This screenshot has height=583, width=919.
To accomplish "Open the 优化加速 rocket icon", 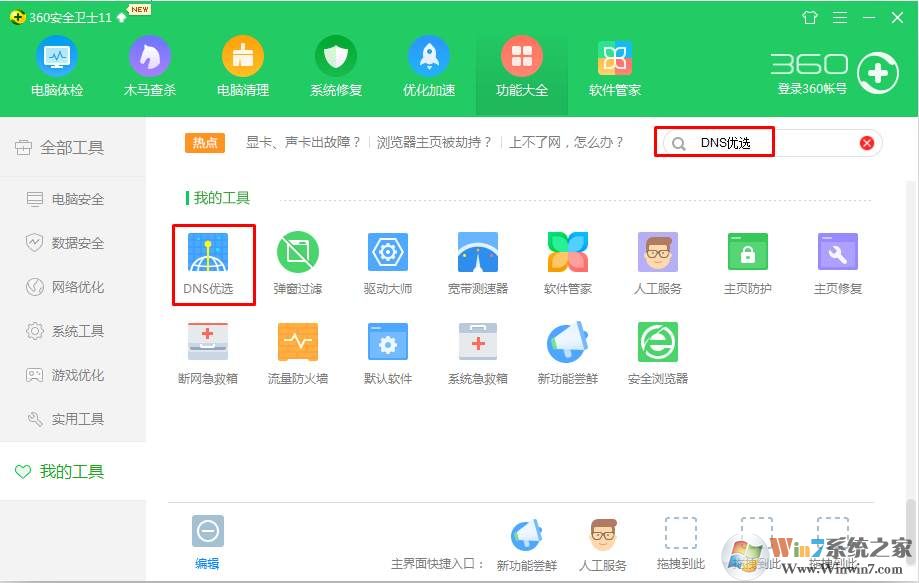I will click(x=429, y=57).
